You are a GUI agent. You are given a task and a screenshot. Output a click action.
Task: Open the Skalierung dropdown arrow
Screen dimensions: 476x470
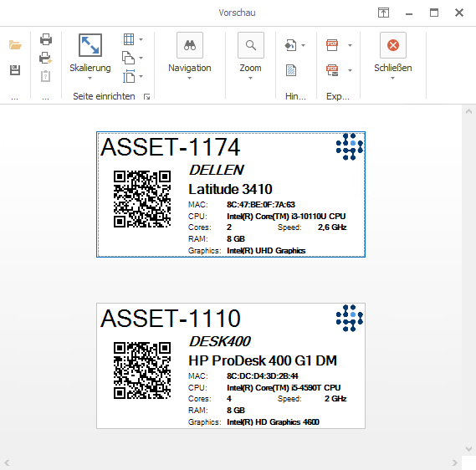click(x=90, y=79)
